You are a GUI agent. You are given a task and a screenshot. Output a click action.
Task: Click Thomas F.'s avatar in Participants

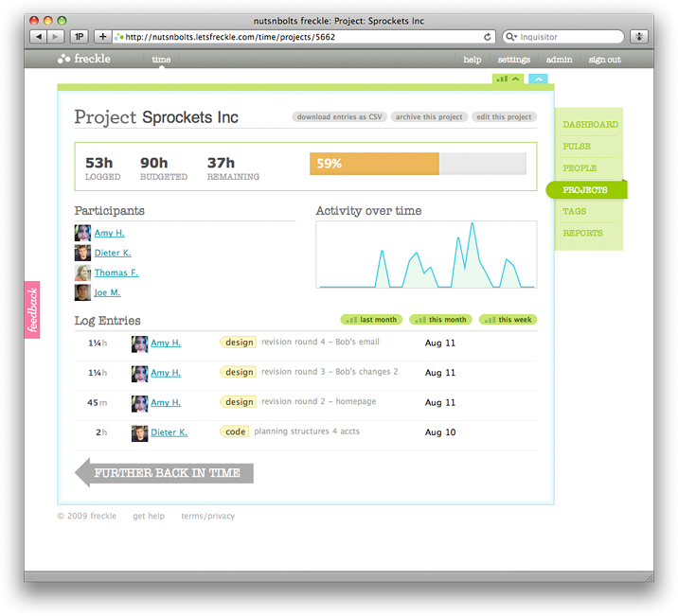pos(82,273)
